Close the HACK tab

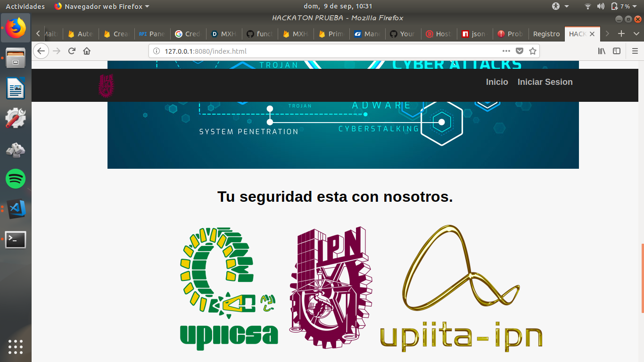[592, 34]
